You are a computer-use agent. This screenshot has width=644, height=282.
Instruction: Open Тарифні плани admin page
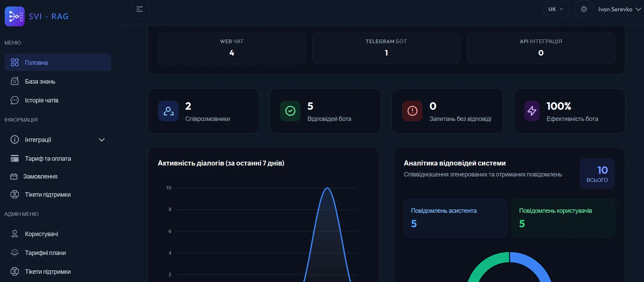[x=58, y=253]
